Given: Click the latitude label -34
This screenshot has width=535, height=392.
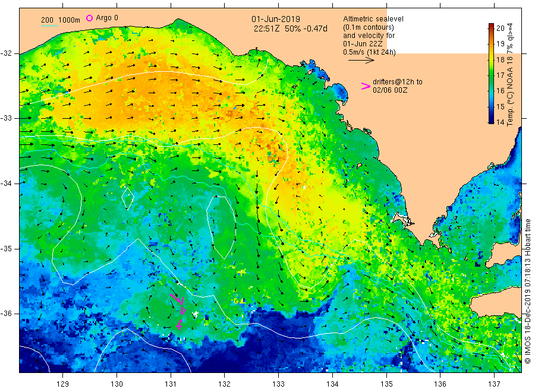Looking at the screenshot, I should click(x=6, y=184).
